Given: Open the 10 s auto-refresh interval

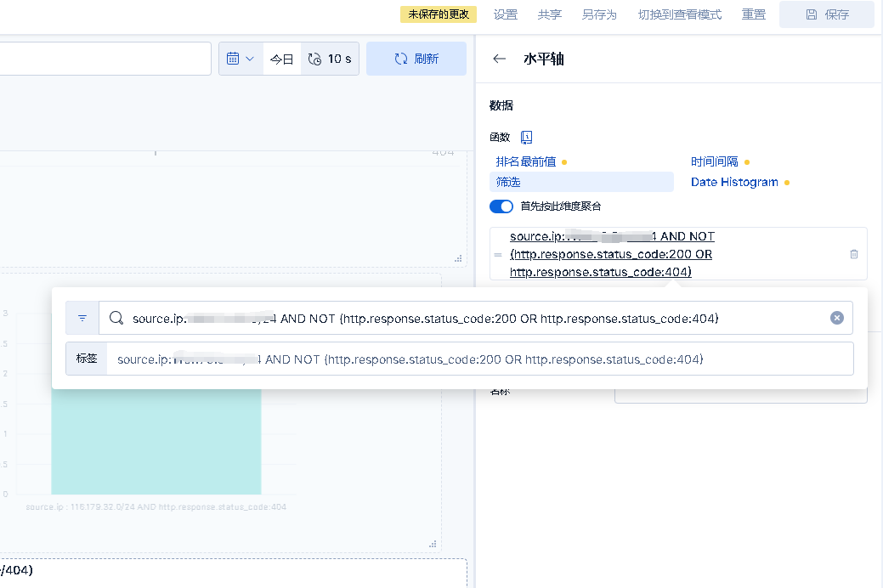Looking at the screenshot, I should (330, 59).
